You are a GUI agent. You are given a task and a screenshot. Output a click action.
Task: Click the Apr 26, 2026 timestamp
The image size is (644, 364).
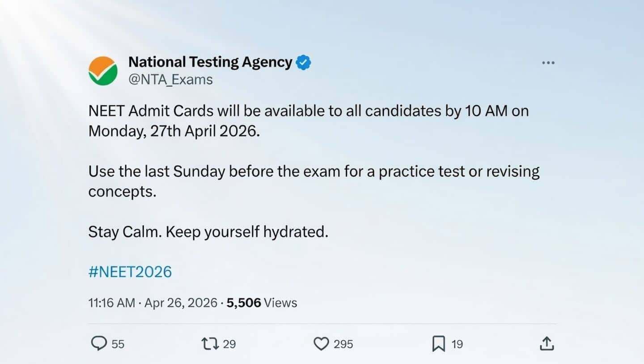[181, 303]
